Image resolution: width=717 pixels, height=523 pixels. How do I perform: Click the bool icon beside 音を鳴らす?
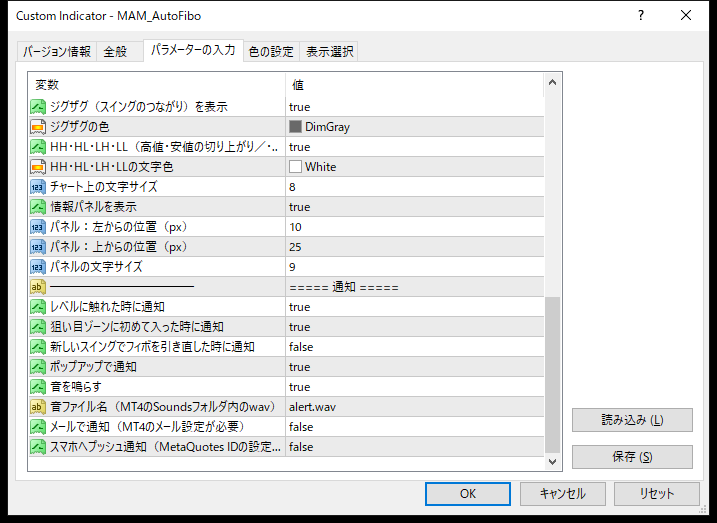(x=38, y=387)
